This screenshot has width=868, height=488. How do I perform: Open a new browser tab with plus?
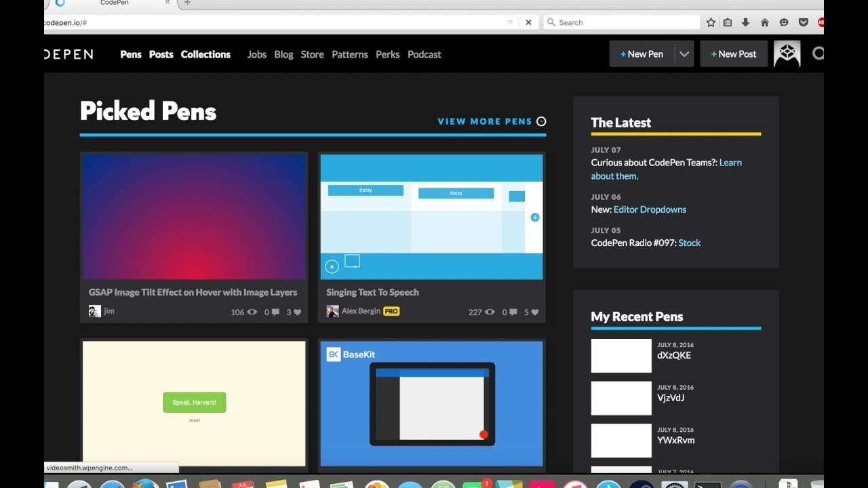[188, 3]
